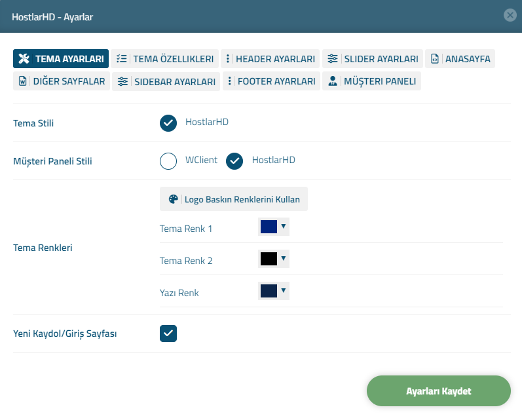
Task: Click the palette icon on logo colors button
Action: (173, 199)
